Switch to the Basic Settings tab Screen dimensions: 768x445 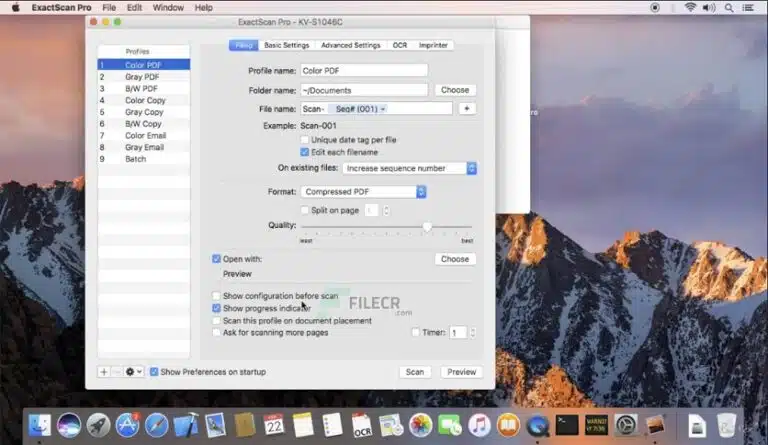click(287, 45)
